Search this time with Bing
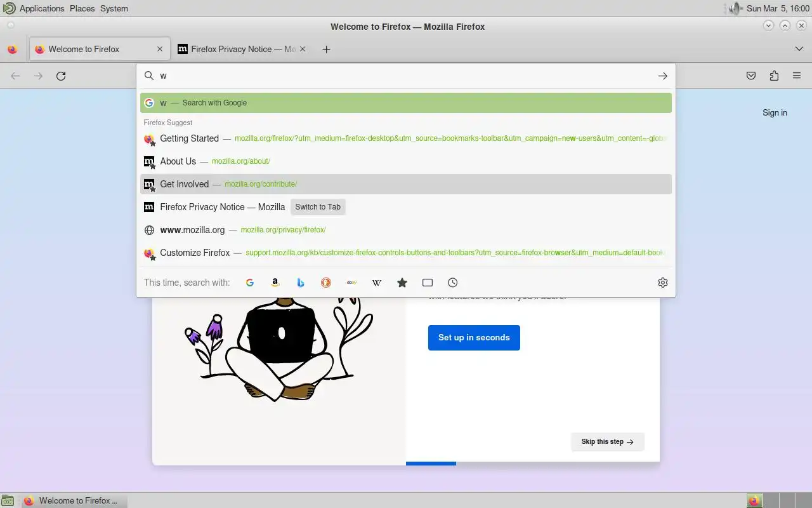This screenshot has height=508, width=812. 301,283
